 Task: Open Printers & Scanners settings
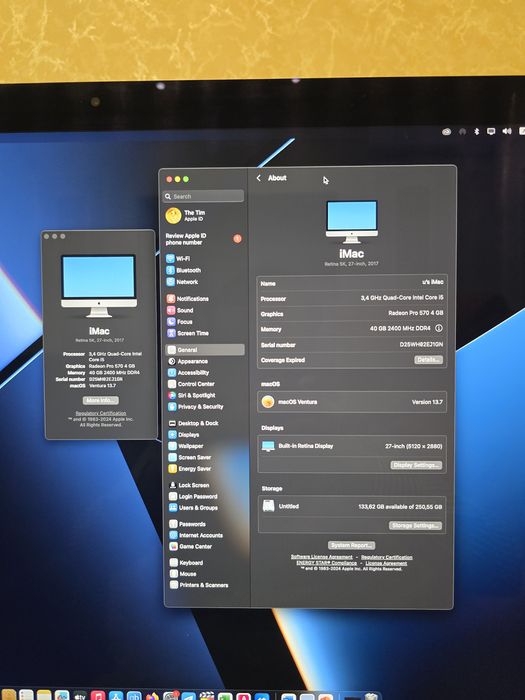[199, 585]
